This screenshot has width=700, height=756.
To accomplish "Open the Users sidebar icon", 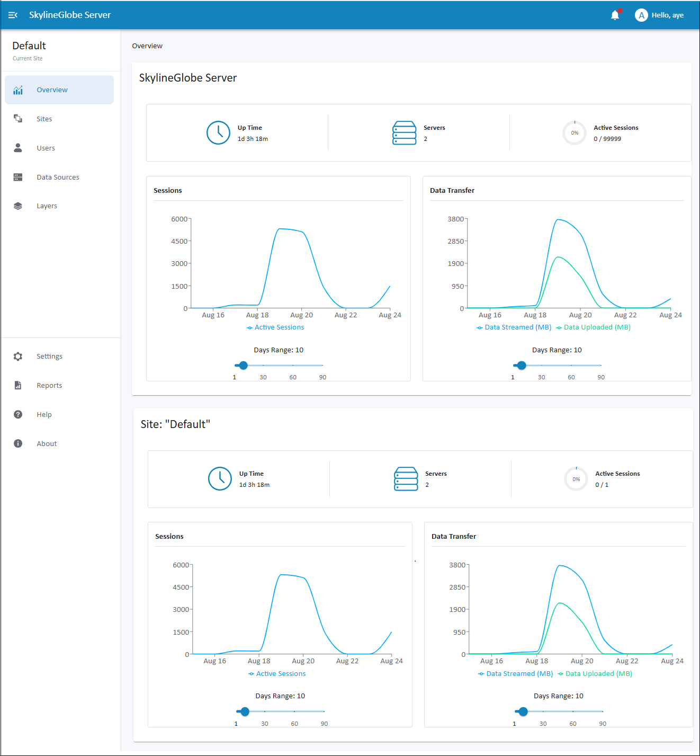I will click(18, 148).
